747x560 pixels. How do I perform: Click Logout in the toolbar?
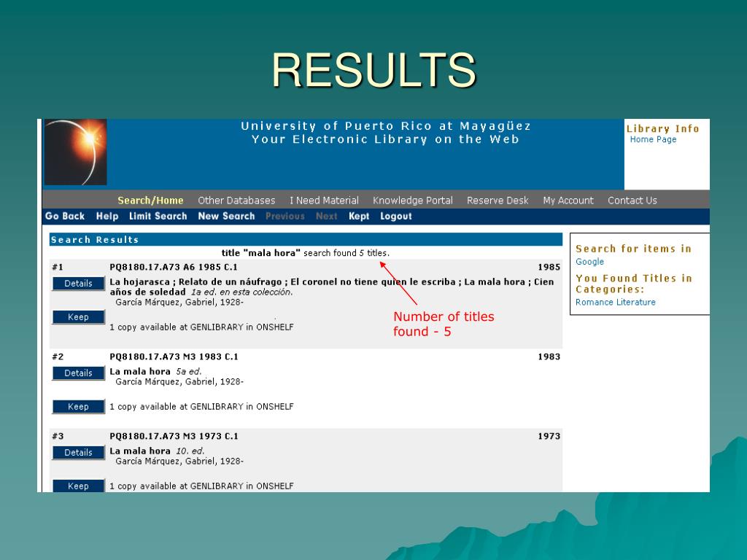(396, 216)
